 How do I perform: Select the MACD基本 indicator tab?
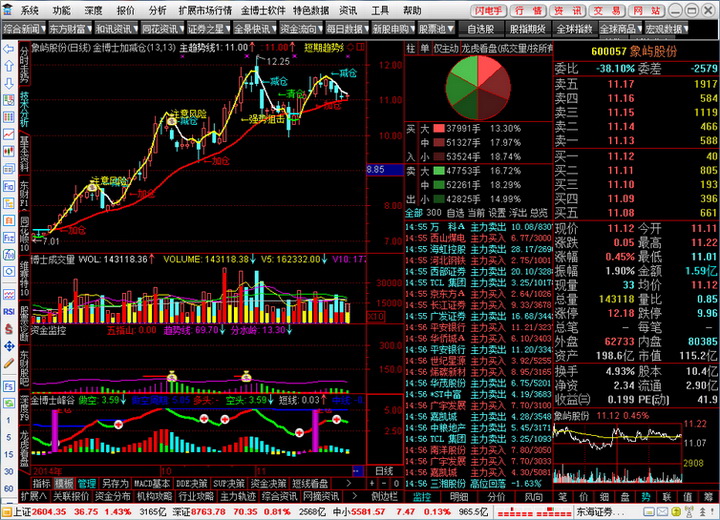(x=152, y=483)
